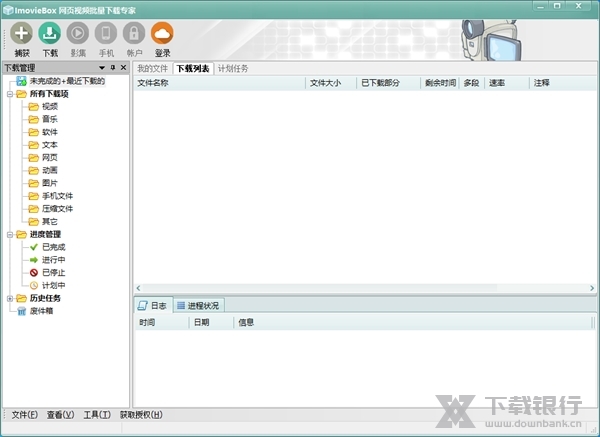This screenshot has width=600, height=437.
Task: Click the red 已停止 stop icon
Action: coord(34,272)
